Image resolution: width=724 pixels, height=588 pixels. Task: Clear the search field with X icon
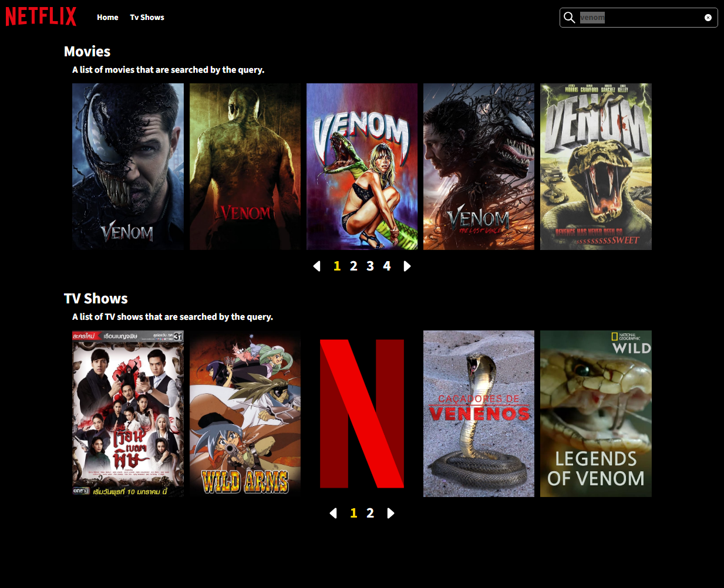pos(708,18)
